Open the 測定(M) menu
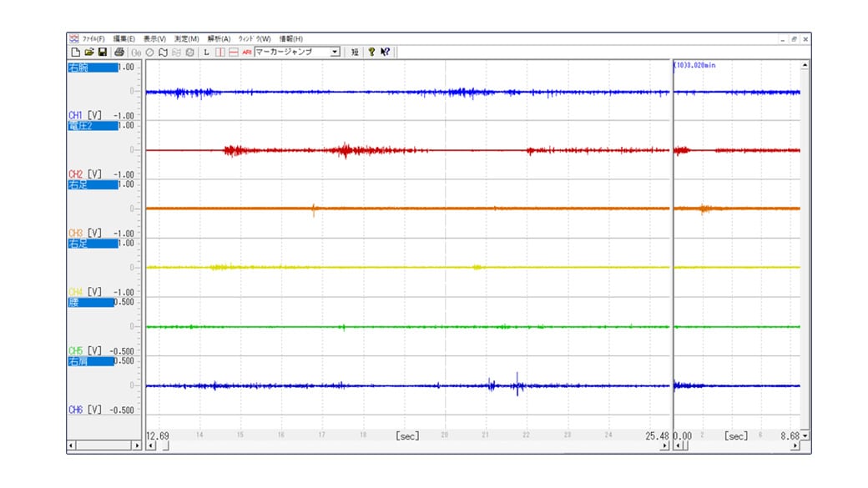 click(x=187, y=39)
